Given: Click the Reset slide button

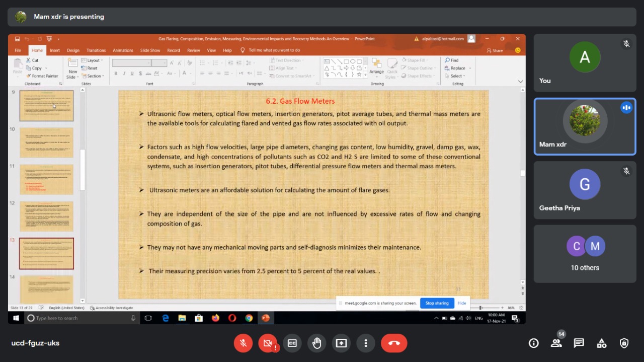Looking at the screenshot, I should coord(90,68).
